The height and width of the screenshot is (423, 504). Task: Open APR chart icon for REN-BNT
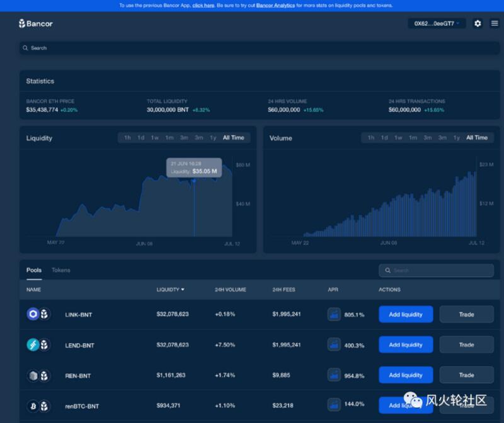tap(334, 375)
